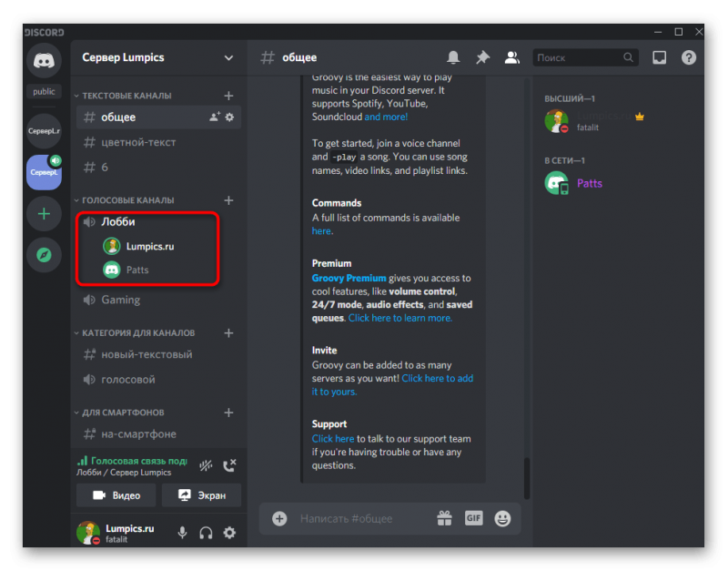728x571 pixels.
Task: Open the grey СерверL.r server icon
Action: click(x=44, y=130)
